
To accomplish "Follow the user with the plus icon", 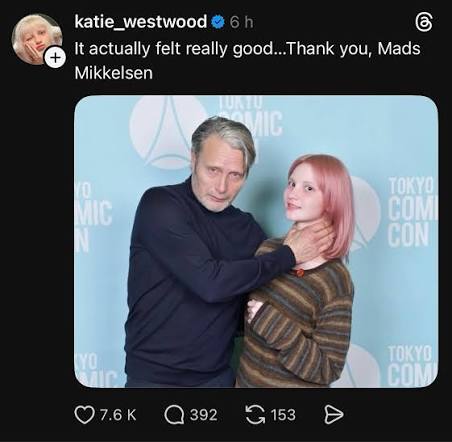I will (x=56, y=58).
